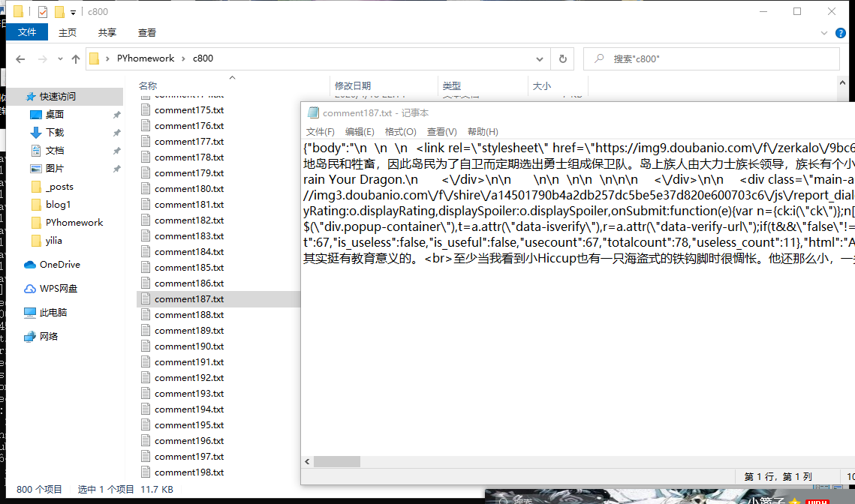The image size is (855, 504).
Task: Click the search c800 input field
Action: click(711, 58)
